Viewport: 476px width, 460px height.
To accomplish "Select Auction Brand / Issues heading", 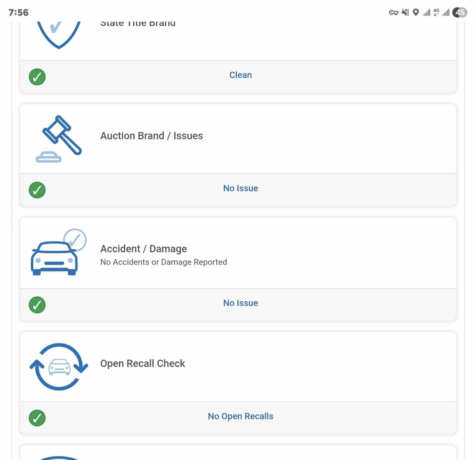I will 151,136.
